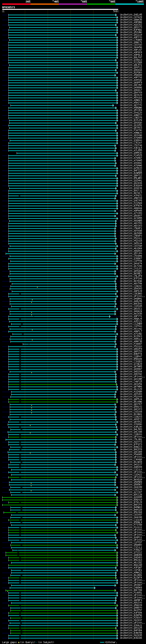Select UniRef100_P21568 hit name
The image size is (146, 644).
[131, 63]
